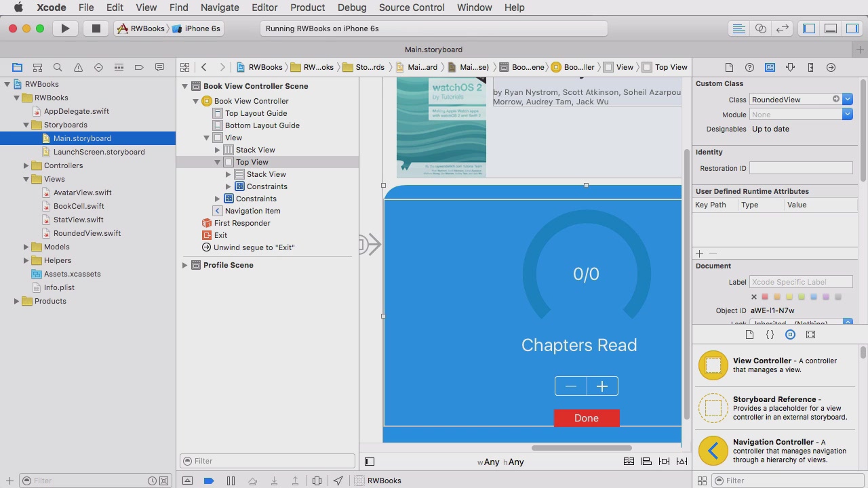Pick the red document label color

765,297
